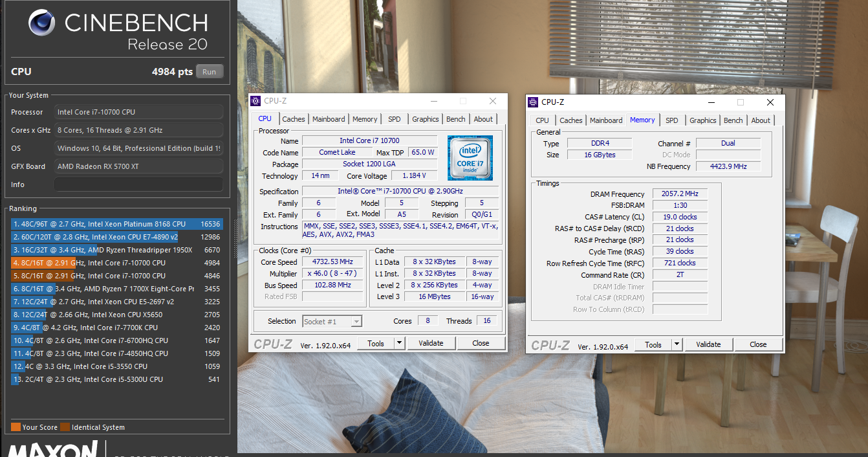Click the Bus Speed value 102.88 MHz
Screen dimensions: 868x457
pos(334,285)
